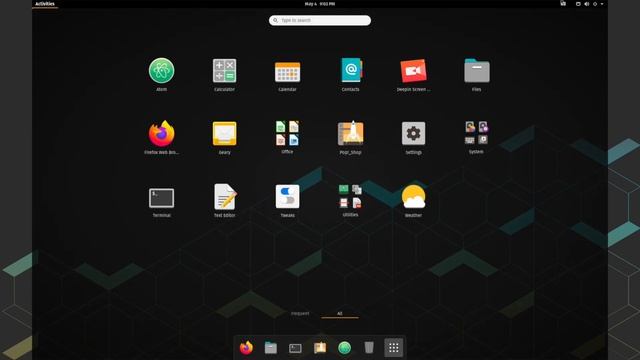
Task: Open Pop!_Shop from the dock
Action: click(x=320, y=348)
